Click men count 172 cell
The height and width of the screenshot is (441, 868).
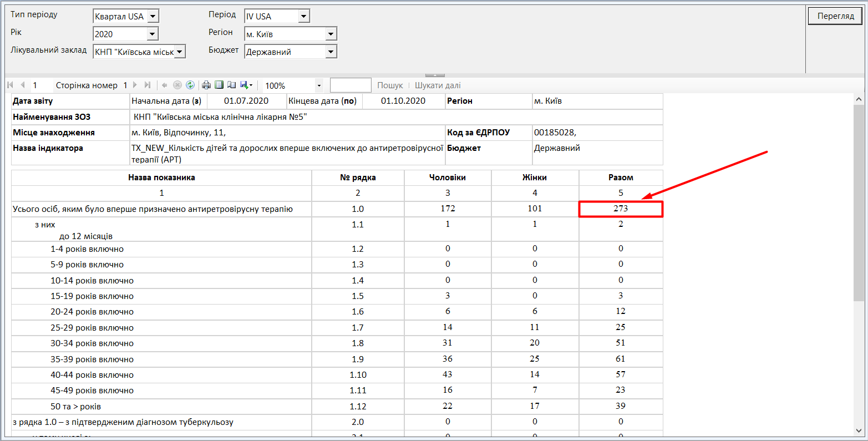tap(448, 209)
